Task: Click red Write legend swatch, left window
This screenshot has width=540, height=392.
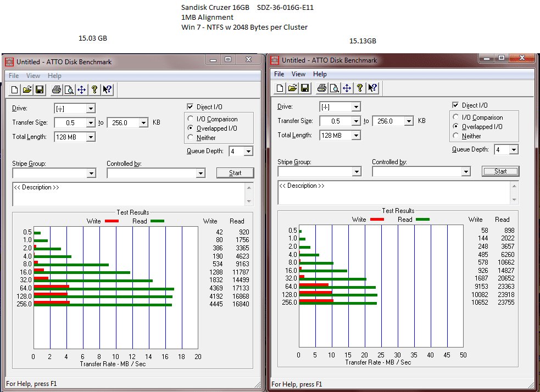Action: (112, 221)
